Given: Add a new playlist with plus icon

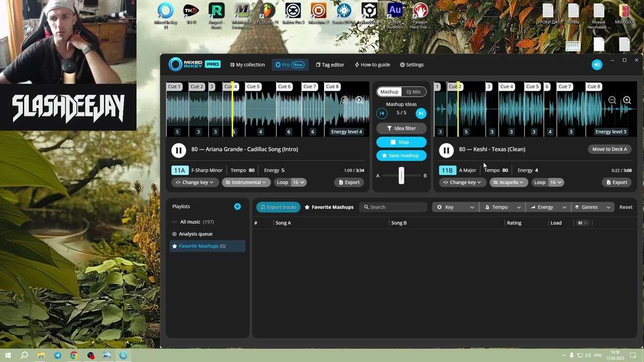Looking at the screenshot, I should [237, 207].
